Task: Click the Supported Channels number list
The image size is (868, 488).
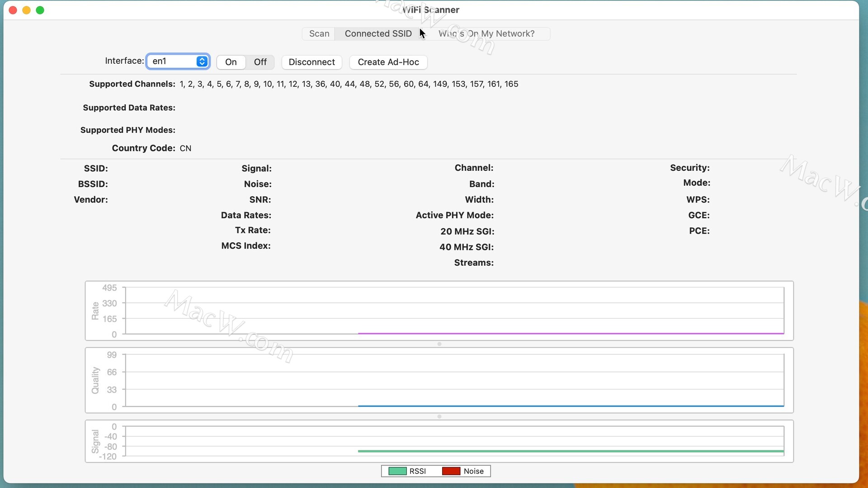Action: click(x=349, y=84)
